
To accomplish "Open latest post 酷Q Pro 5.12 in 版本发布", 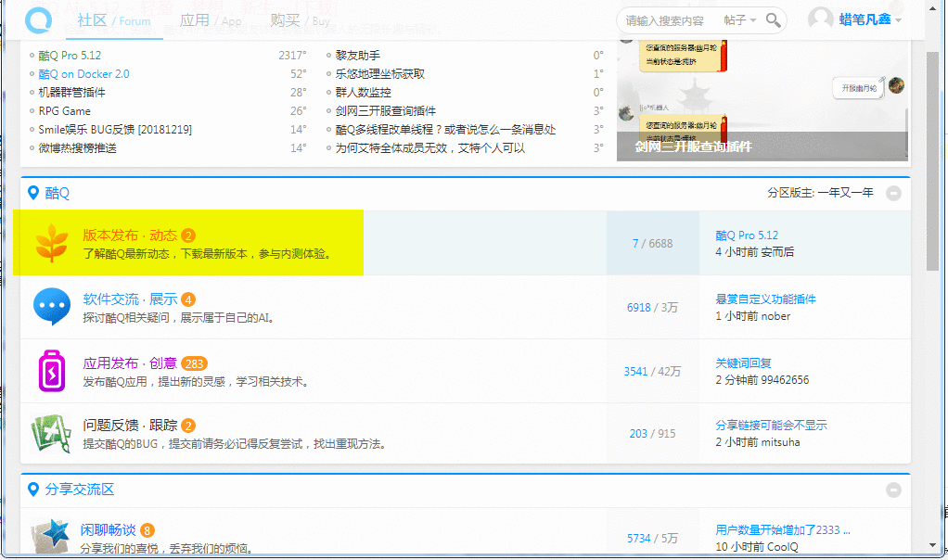I will (747, 235).
